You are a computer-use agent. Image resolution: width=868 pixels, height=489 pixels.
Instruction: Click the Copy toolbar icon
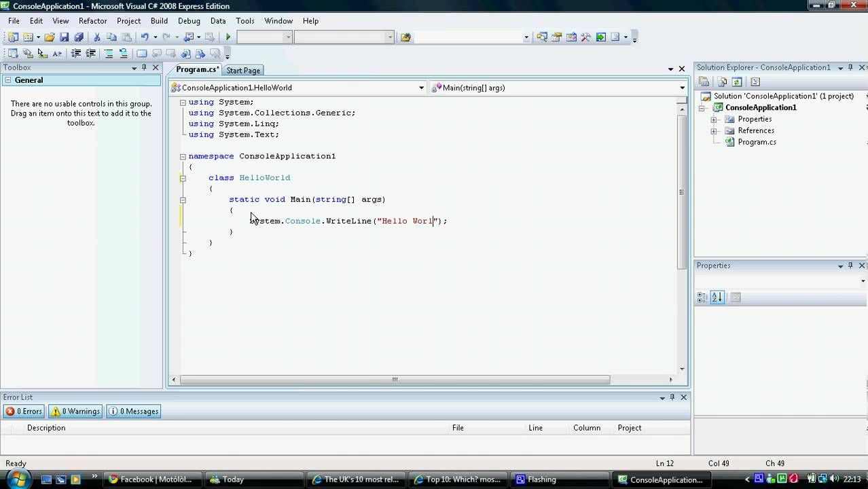pos(111,37)
